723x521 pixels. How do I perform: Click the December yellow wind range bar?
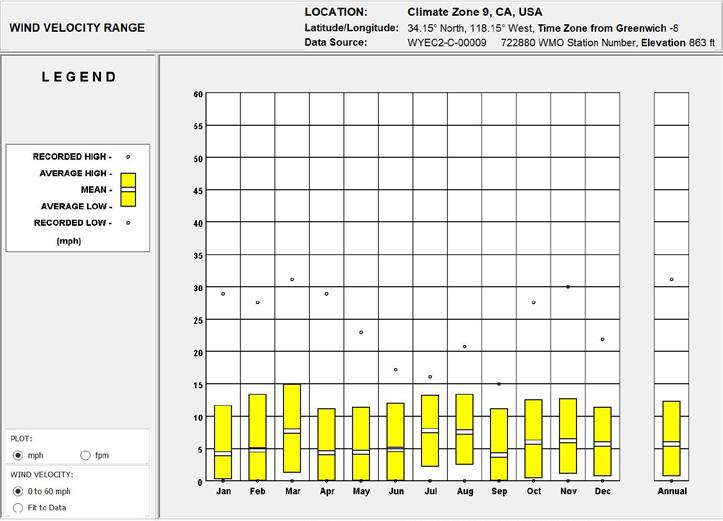tap(602, 441)
